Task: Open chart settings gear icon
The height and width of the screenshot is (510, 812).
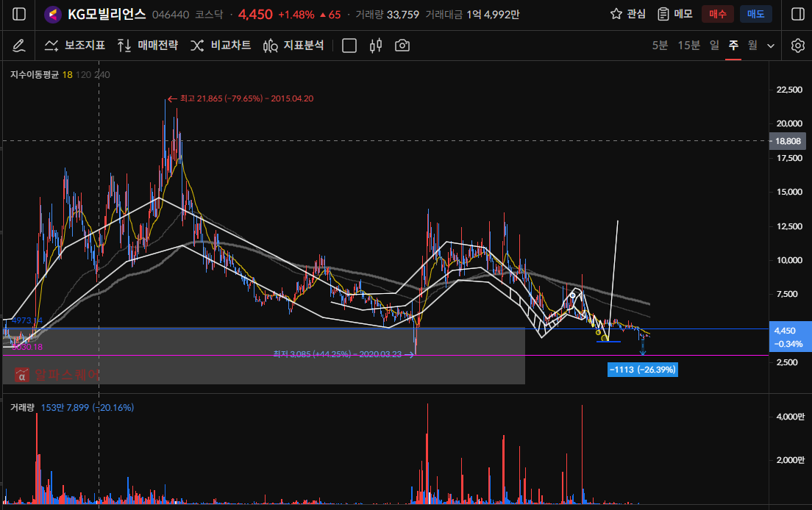Action: pyautogui.click(x=798, y=46)
